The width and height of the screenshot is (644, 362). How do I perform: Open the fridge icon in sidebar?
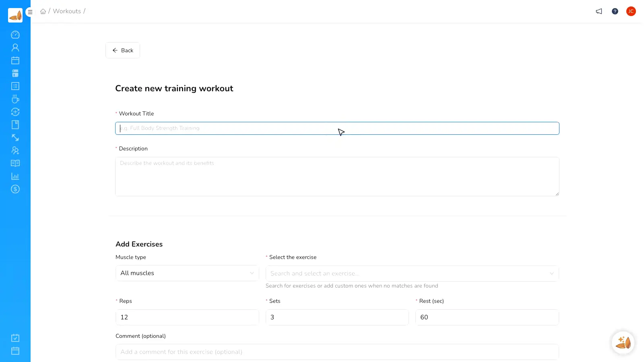point(15,73)
